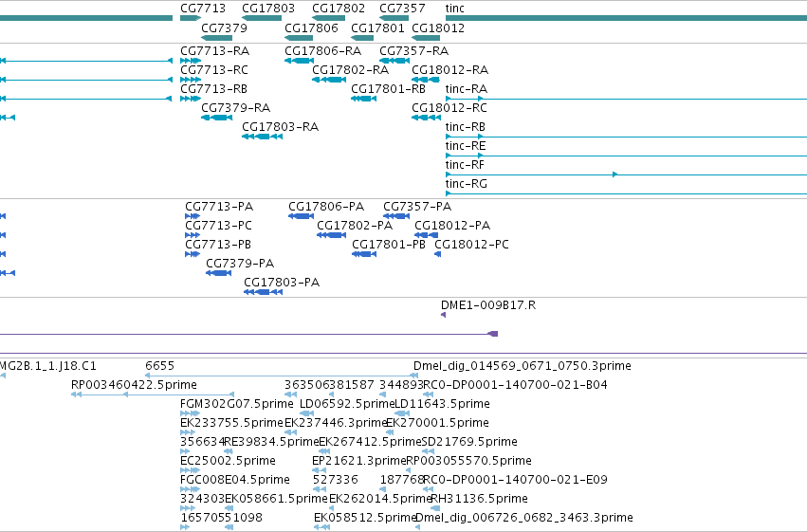Select the CG7713 gene label

(203, 9)
